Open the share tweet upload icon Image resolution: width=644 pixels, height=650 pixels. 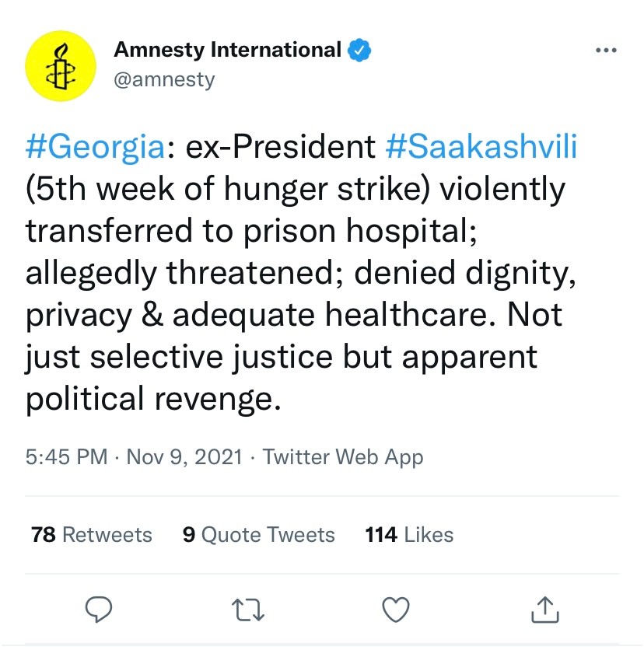point(544,609)
